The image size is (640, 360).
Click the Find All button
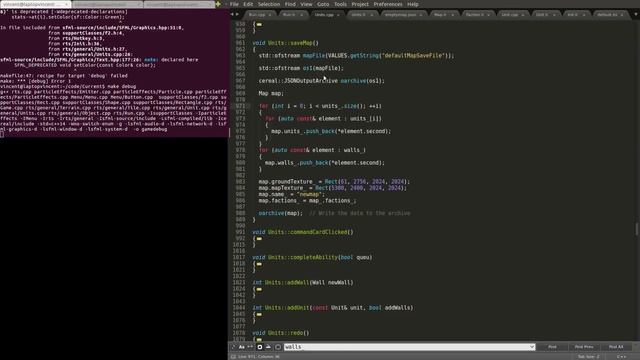coord(616,347)
